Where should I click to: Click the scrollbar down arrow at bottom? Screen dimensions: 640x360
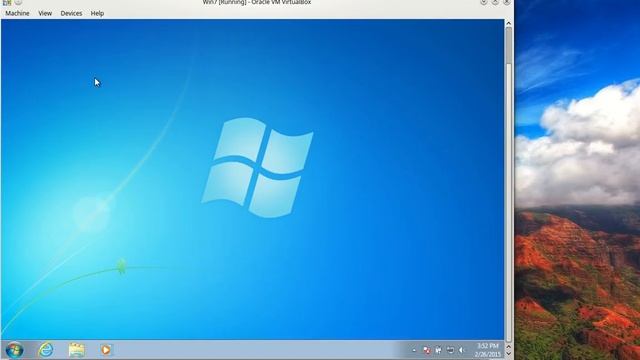click(509, 354)
